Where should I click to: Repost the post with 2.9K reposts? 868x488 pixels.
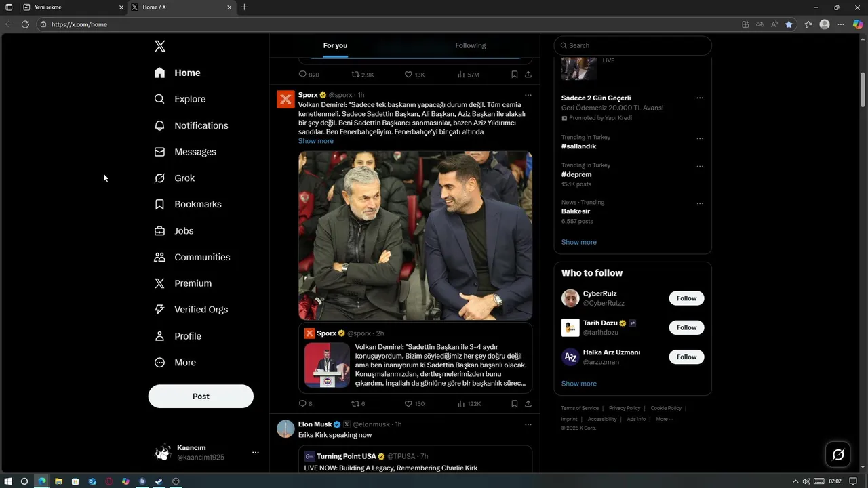pyautogui.click(x=363, y=75)
